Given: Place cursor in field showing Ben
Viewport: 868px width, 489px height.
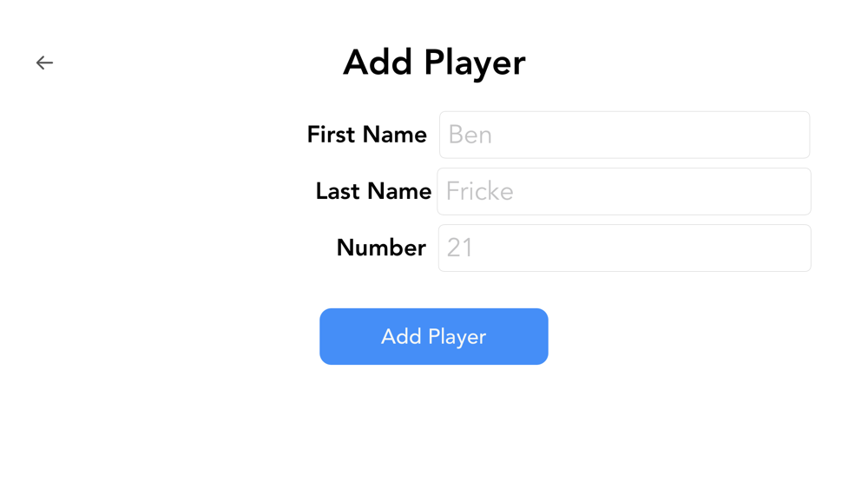Looking at the screenshot, I should [x=624, y=135].
